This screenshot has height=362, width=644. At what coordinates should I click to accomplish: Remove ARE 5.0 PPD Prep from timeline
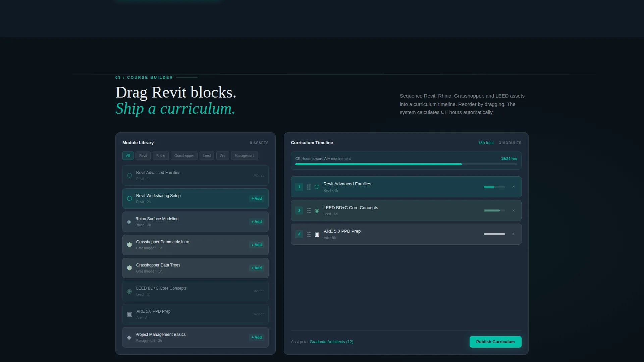tap(513, 234)
